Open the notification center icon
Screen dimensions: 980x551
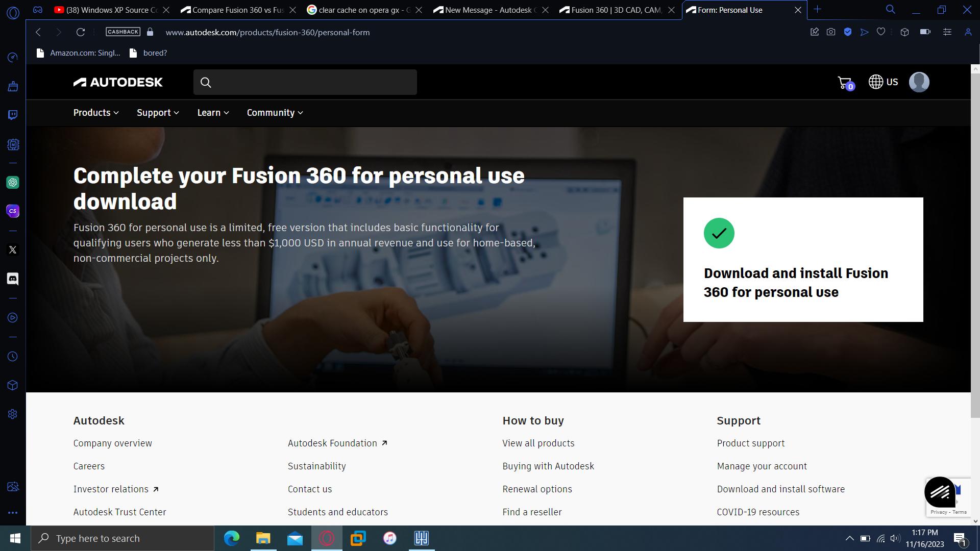click(960, 539)
